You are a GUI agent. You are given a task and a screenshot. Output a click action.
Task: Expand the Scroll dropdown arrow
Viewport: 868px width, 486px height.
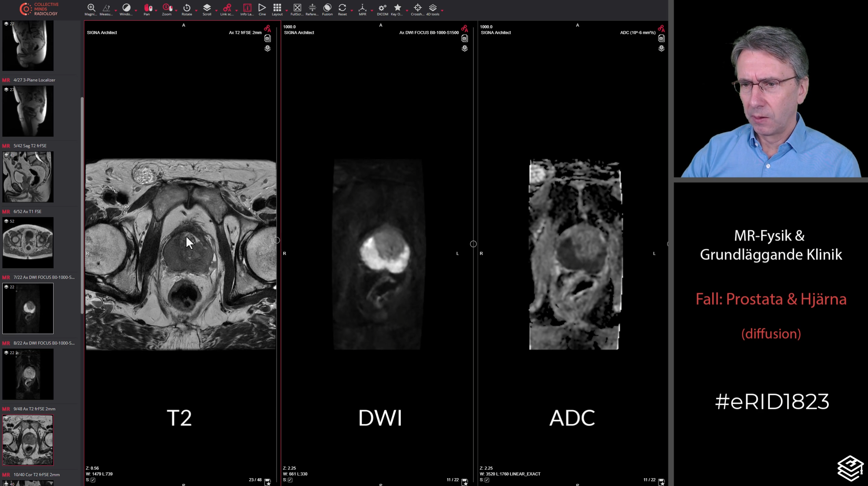[216, 11]
